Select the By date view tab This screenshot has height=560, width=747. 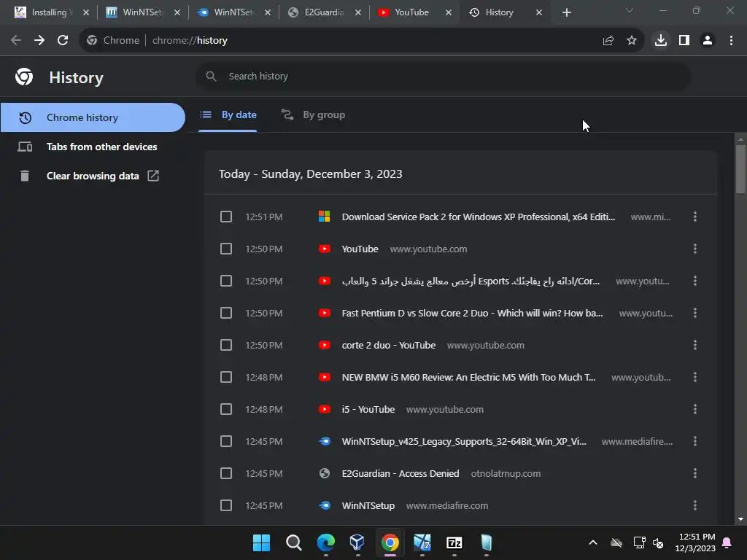[228, 114]
